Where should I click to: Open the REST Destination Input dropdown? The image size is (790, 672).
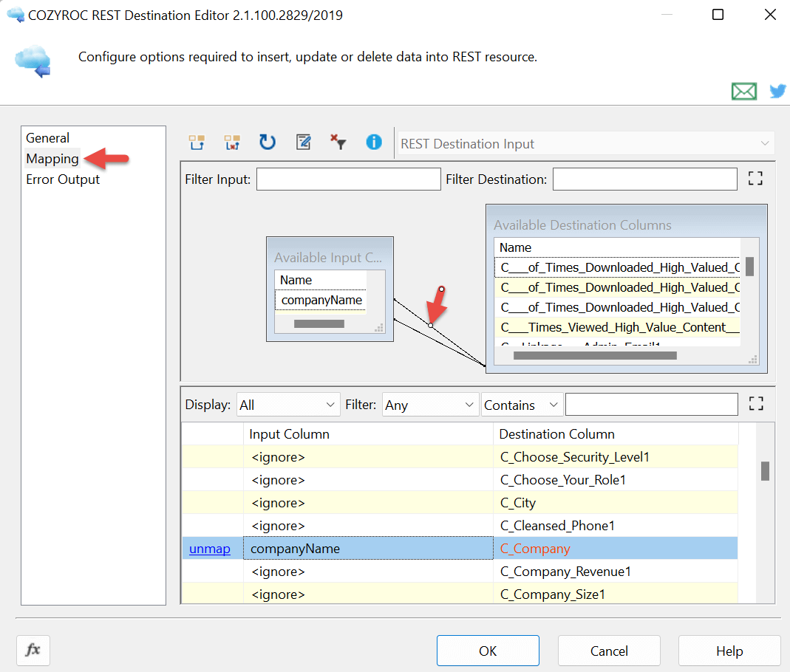pyautogui.click(x=585, y=143)
